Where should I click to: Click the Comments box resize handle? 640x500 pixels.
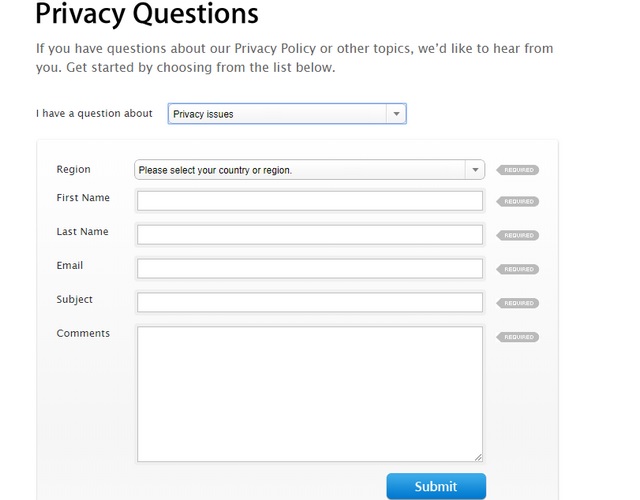click(478, 457)
